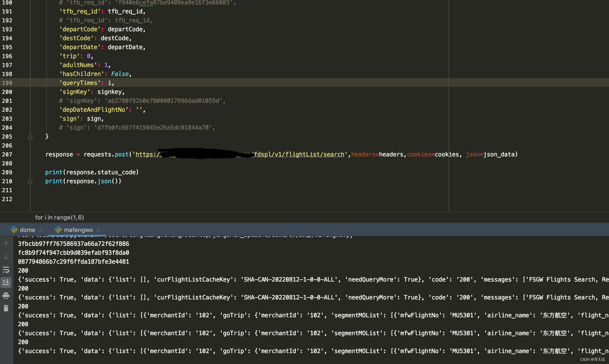
Task: Click 'tfb_req_id' key on line 191
Action: tap(80, 11)
